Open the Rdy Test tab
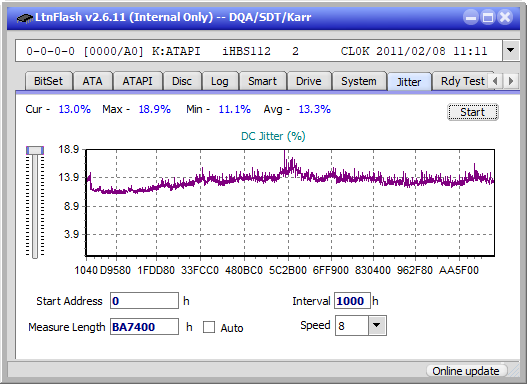 point(462,81)
